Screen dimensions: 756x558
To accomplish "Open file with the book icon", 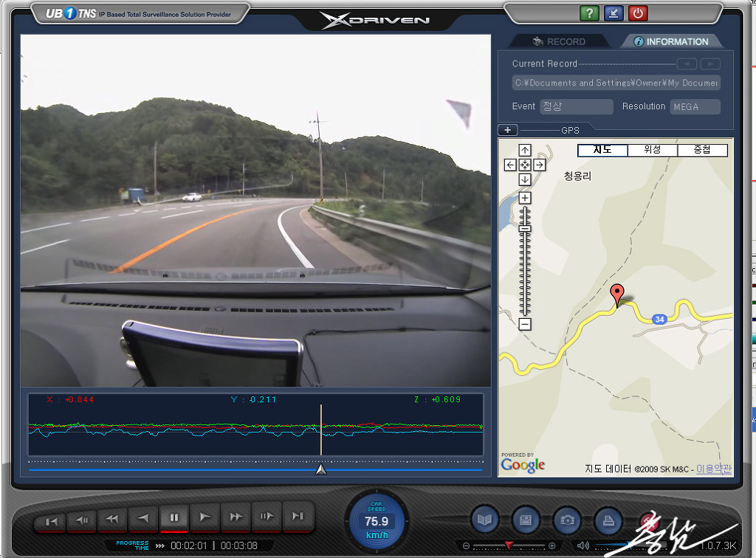I will click(484, 520).
